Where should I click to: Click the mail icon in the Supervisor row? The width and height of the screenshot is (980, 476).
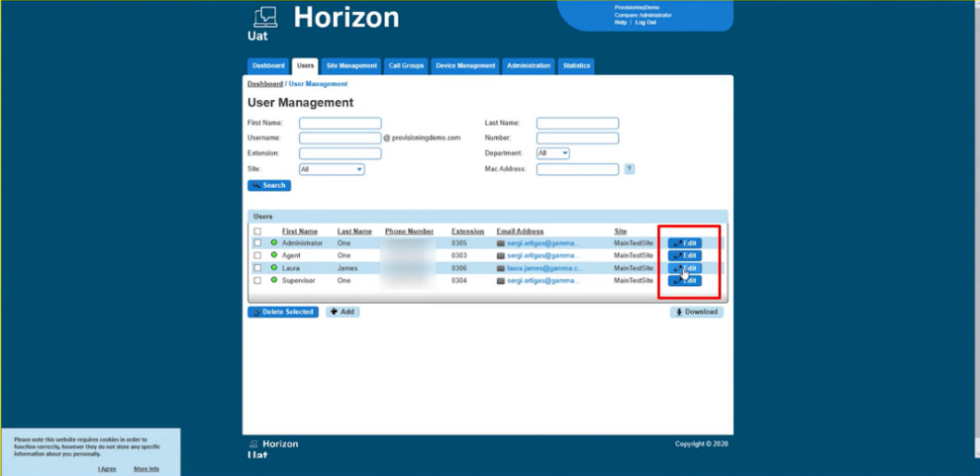[x=501, y=281]
